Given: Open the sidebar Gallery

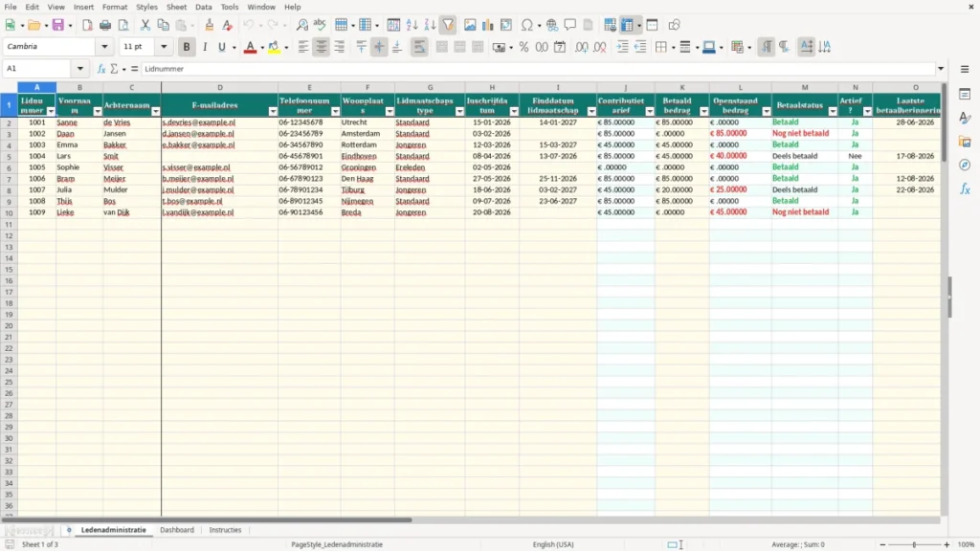Looking at the screenshot, I should pyautogui.click(x=965, y=142).
